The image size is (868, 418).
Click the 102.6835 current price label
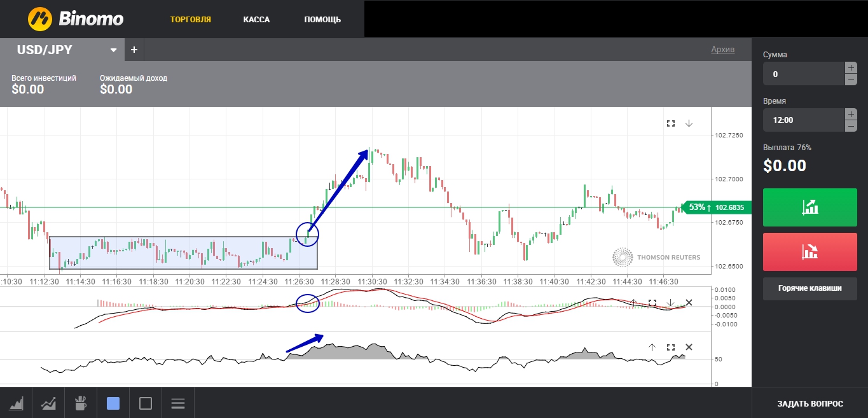(729, 207)
